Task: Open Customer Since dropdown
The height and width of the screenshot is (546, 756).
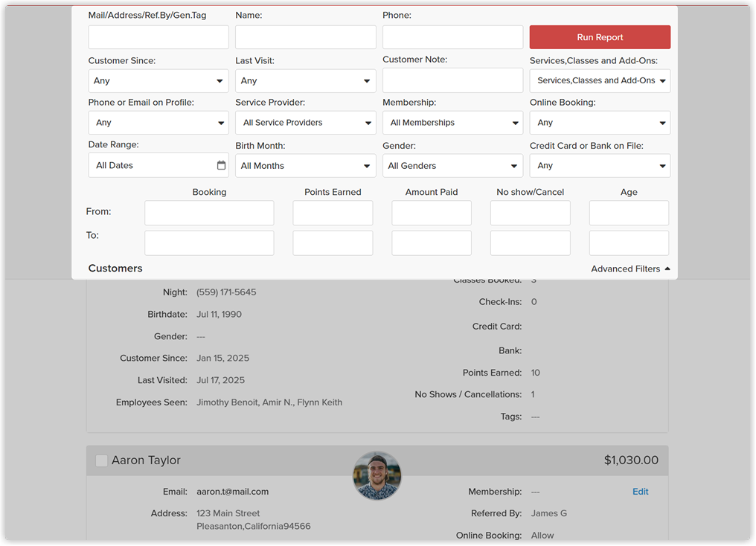Action: coord(158,80)
